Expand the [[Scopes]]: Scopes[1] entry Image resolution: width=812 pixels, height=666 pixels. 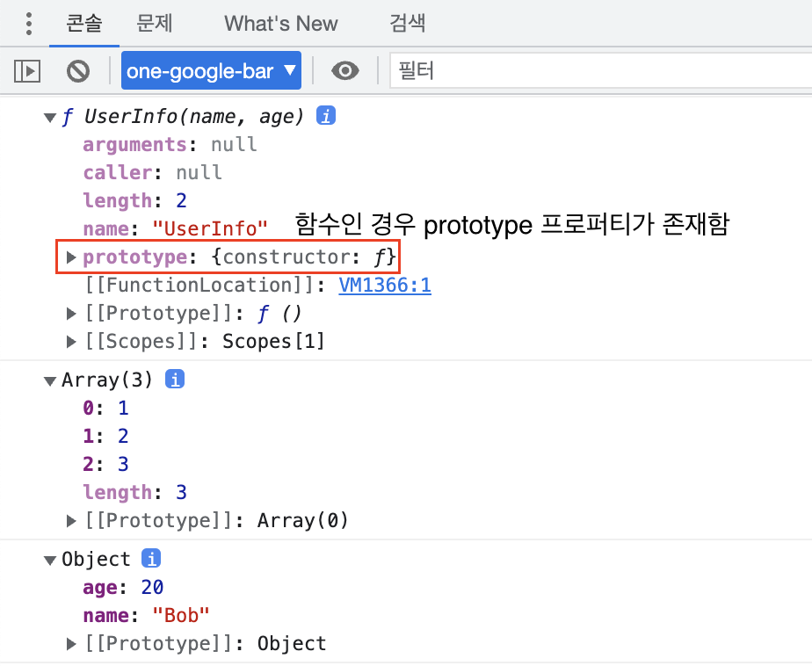click(71, 341)
